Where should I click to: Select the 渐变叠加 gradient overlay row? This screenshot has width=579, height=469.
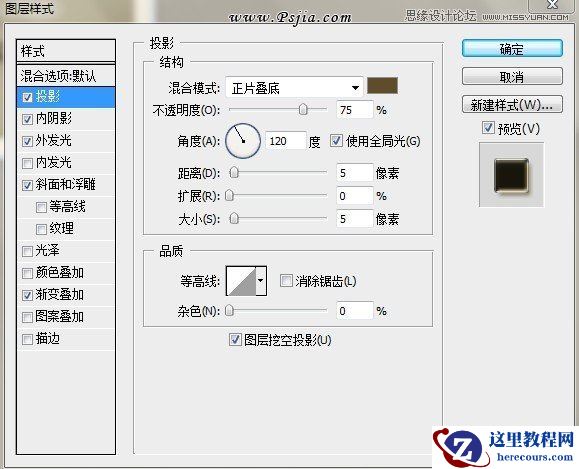66,295
